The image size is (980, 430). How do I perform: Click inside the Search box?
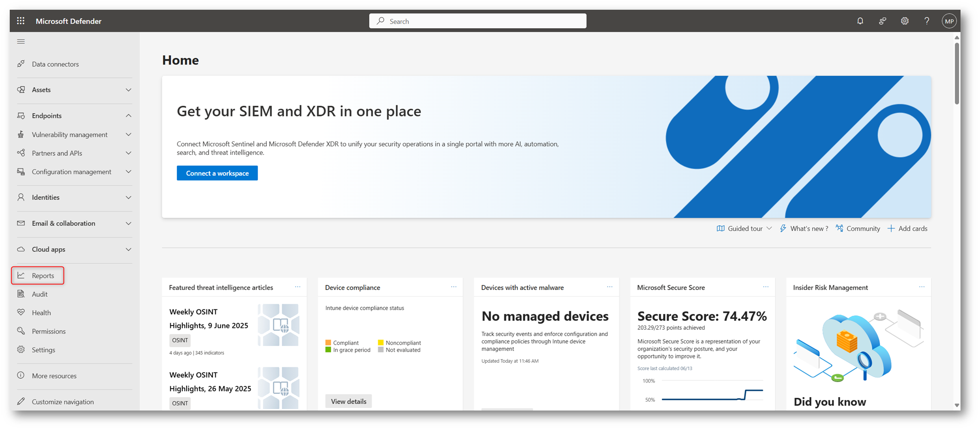477,21
